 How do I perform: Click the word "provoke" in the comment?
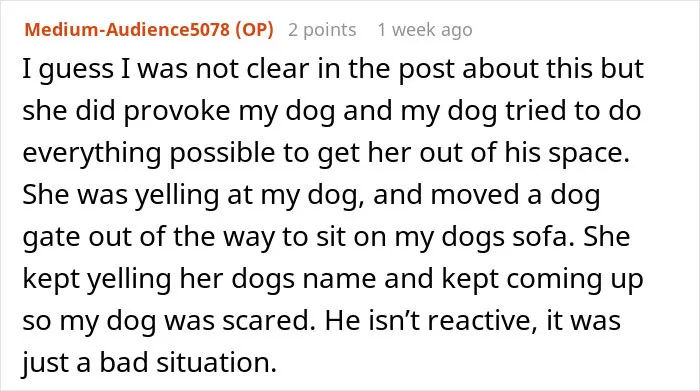[177, 112]
